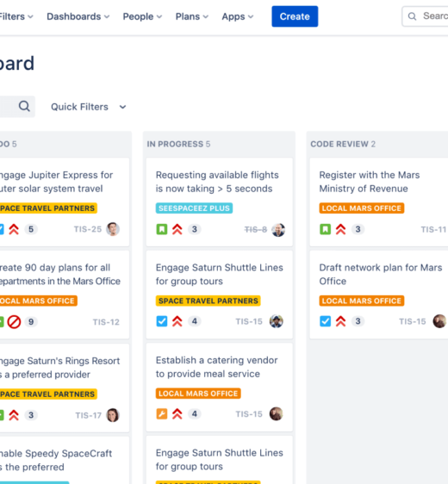This screenshot has height=484, width=448.
Task: Click SPACE TRAVEL PARTNERS label on Engage Saturn Shuttle card
Action: click(x=208, y=301)
